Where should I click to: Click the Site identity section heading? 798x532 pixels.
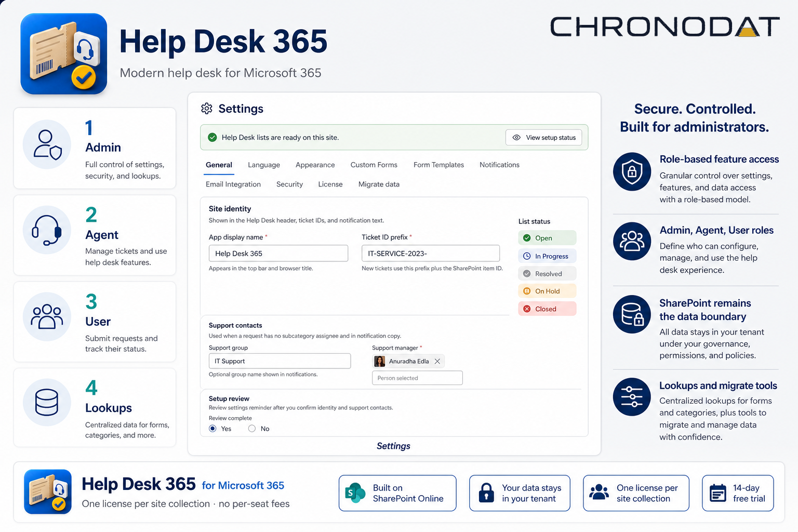click(230, 209)
